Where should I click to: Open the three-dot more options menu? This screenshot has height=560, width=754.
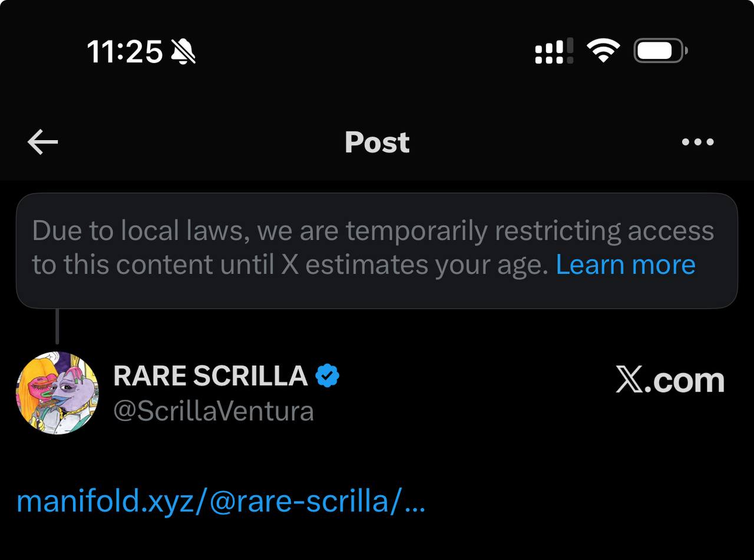(697, 142)
